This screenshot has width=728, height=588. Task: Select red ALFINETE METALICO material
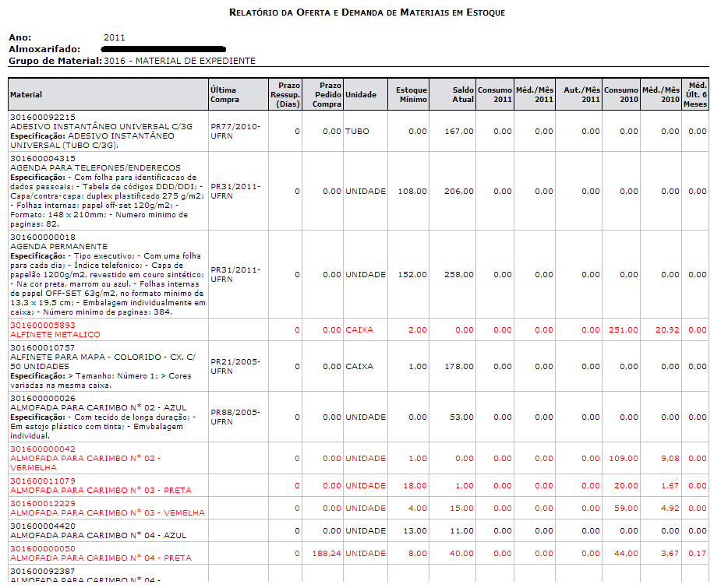point(55,335)
